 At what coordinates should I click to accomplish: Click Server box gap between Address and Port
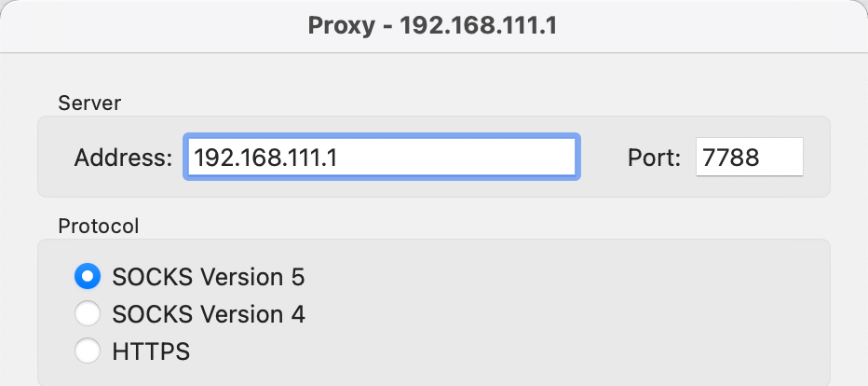pyautogui.click(x=604, y=158)
